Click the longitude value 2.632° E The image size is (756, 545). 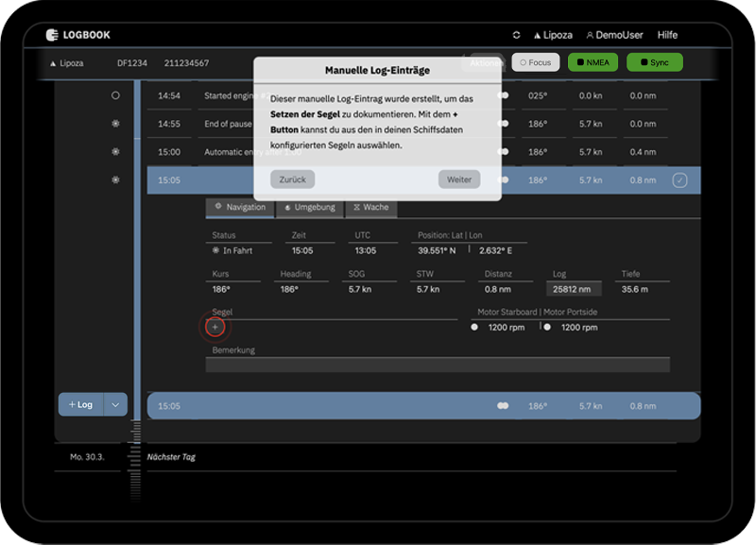click(x=495, y=250)
